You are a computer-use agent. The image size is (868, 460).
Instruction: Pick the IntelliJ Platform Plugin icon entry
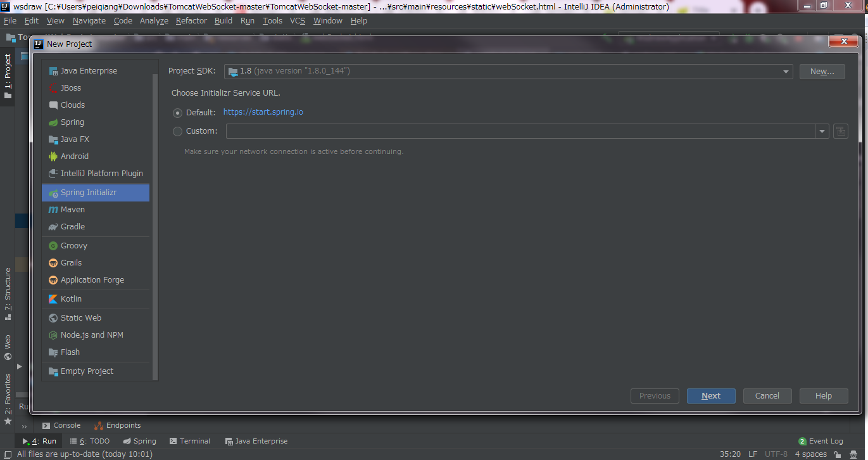pyautogui.click(x=53, y=174)
